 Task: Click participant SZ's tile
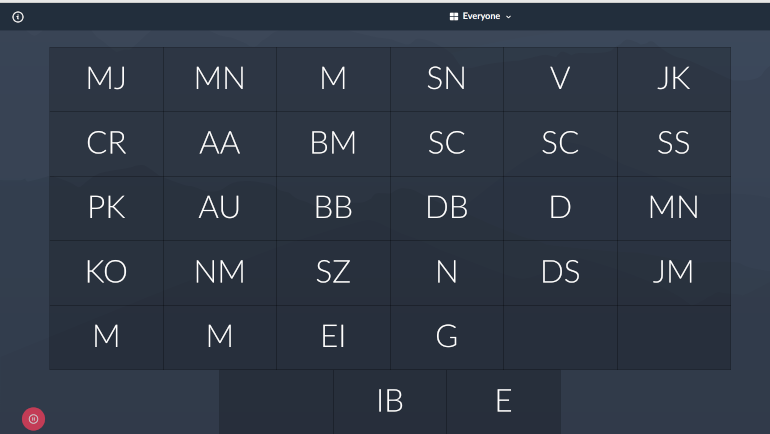[333, 273]
